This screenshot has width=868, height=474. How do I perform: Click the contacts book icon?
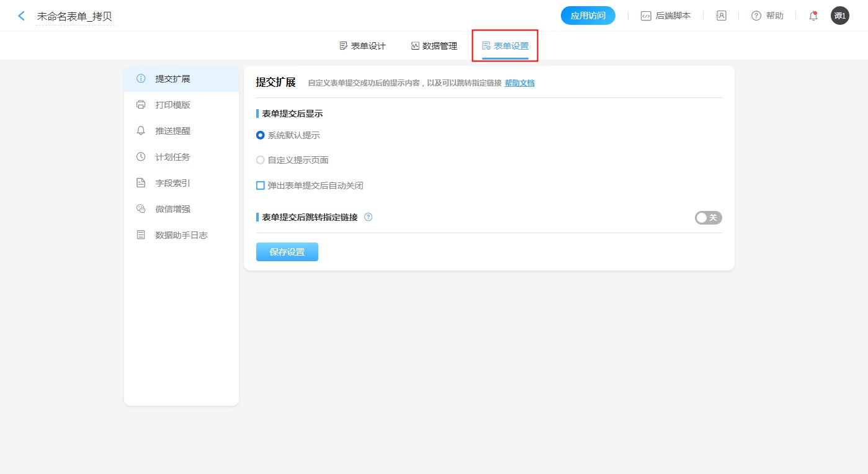[721, 16]
